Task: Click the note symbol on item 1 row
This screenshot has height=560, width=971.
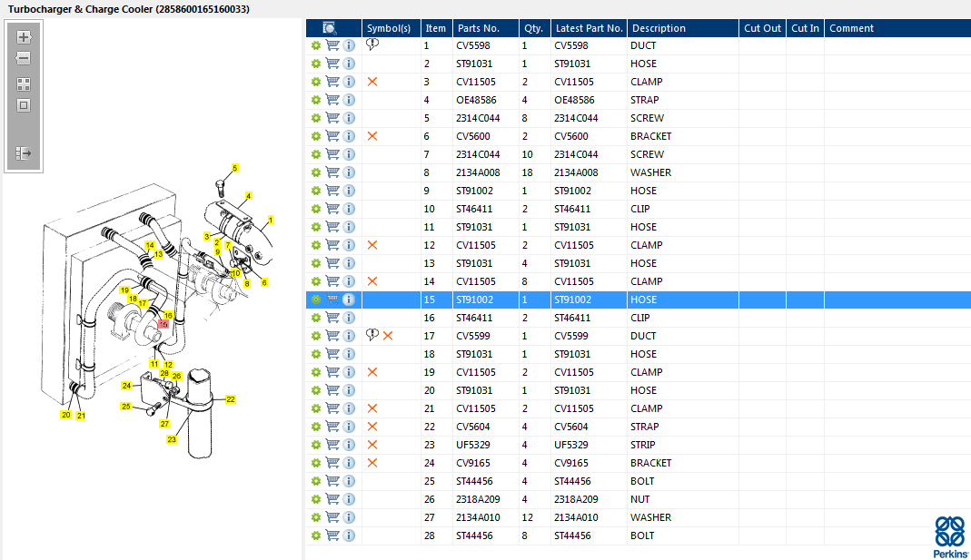Action: (x=372, y=44)
